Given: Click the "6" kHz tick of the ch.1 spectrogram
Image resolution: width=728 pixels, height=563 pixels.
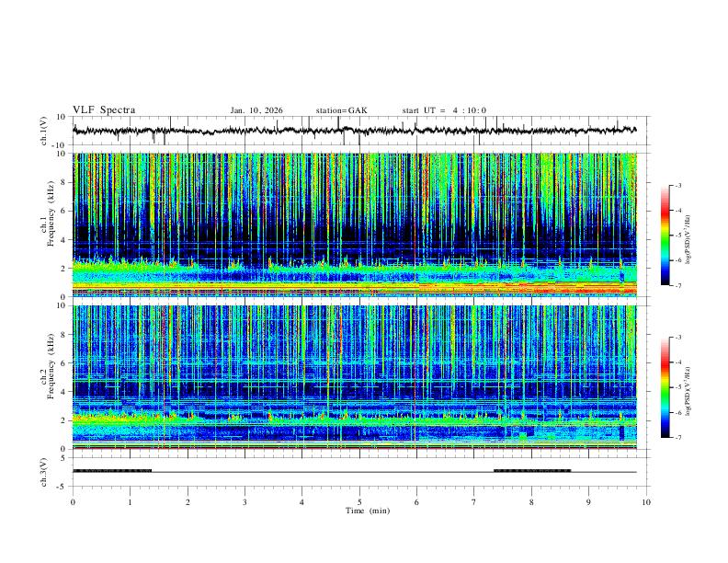Looking at the screenshot, I should click(x=64, y=211).
